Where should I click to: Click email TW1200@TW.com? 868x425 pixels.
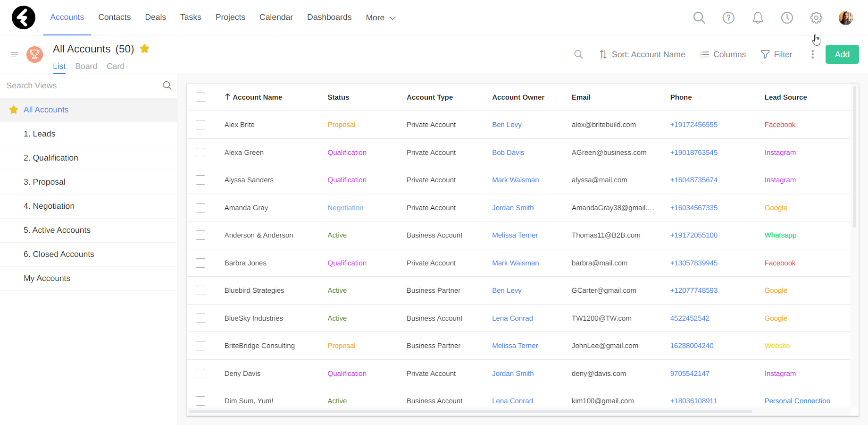(601, 318)
